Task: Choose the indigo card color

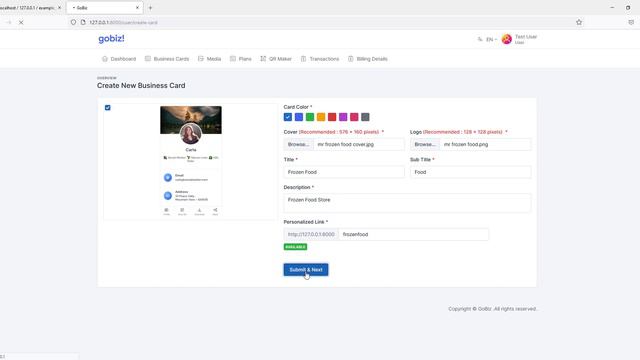Action: pos(299,117)
